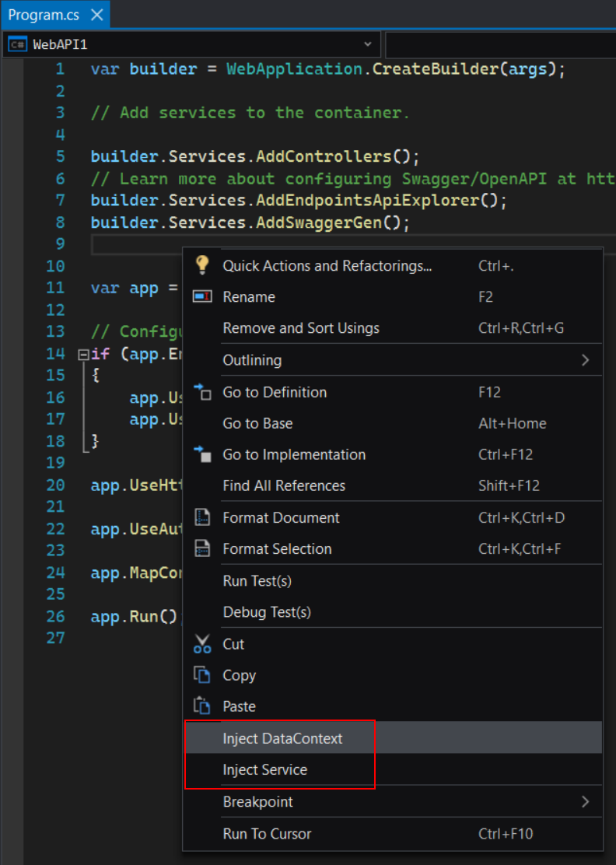The image size is (616, 865).
Task: Click the Rename icon in context menu
Action: tap(202, 297)
